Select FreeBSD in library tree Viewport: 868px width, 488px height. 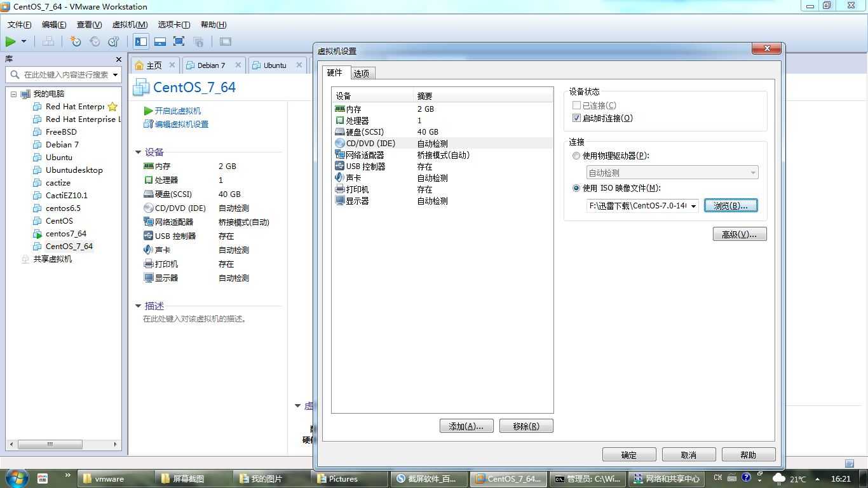61,132
